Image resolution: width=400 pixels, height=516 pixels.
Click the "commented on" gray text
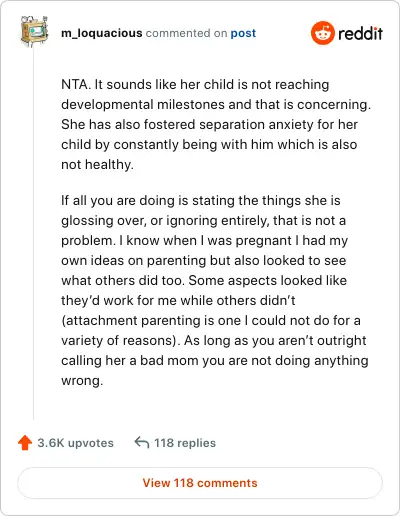(187, 33)
